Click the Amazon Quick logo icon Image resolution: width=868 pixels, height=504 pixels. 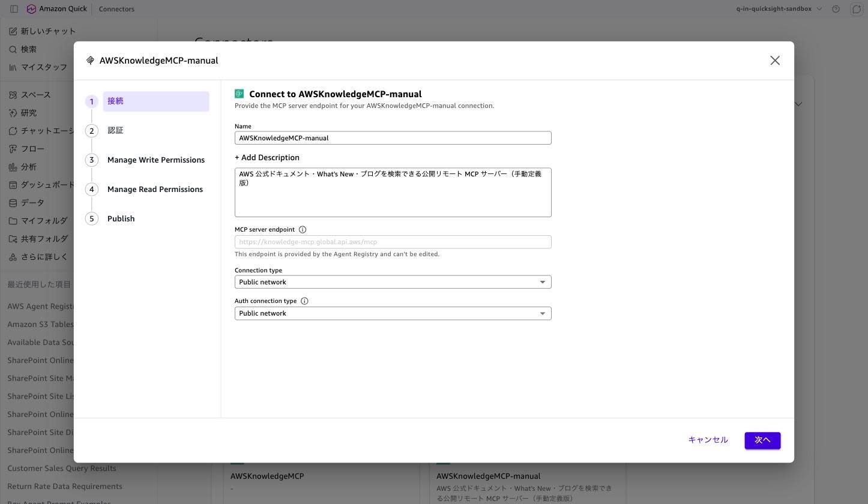click(31, 9)
